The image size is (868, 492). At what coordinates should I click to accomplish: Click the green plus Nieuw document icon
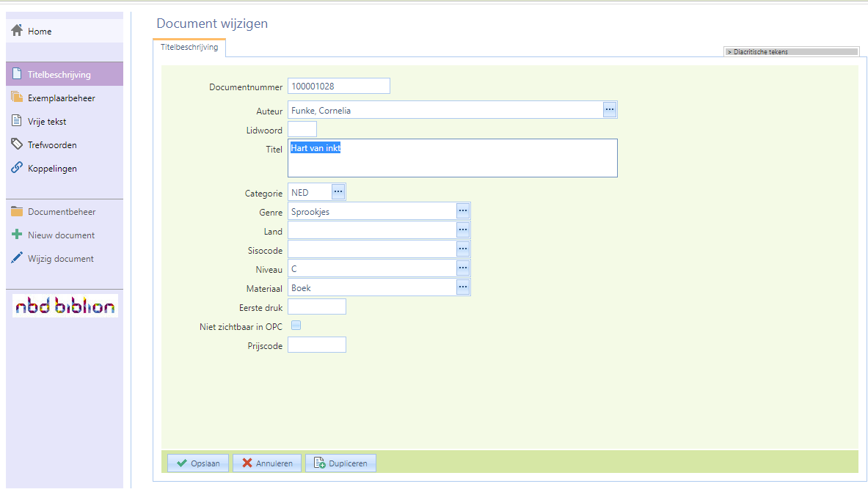17,235
